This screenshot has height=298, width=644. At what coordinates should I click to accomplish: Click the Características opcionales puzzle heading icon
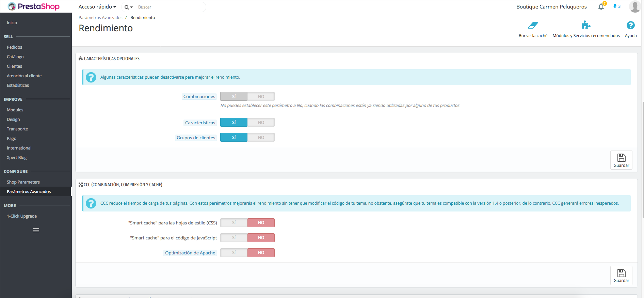pyautogui.click(x=81, y=59)
